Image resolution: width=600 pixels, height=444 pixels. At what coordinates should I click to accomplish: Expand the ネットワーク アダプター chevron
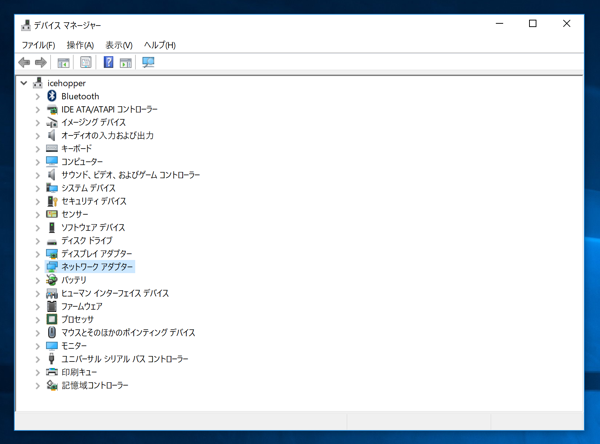click(38, 267)
